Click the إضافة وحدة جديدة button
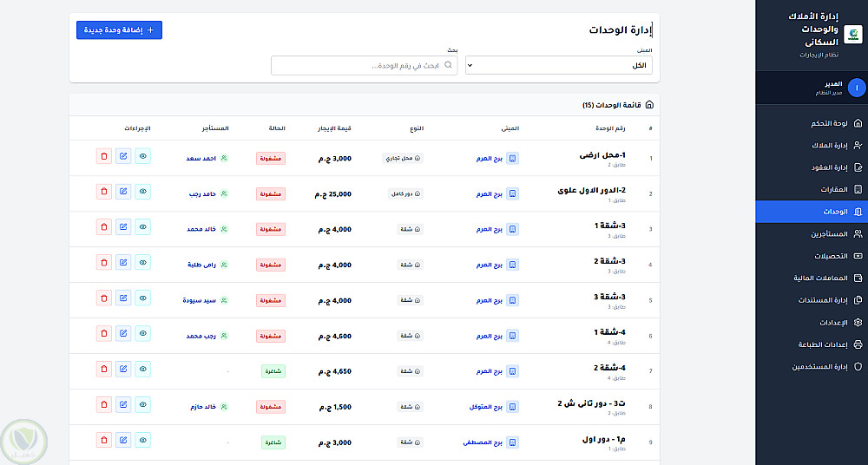 coord(119,29)
